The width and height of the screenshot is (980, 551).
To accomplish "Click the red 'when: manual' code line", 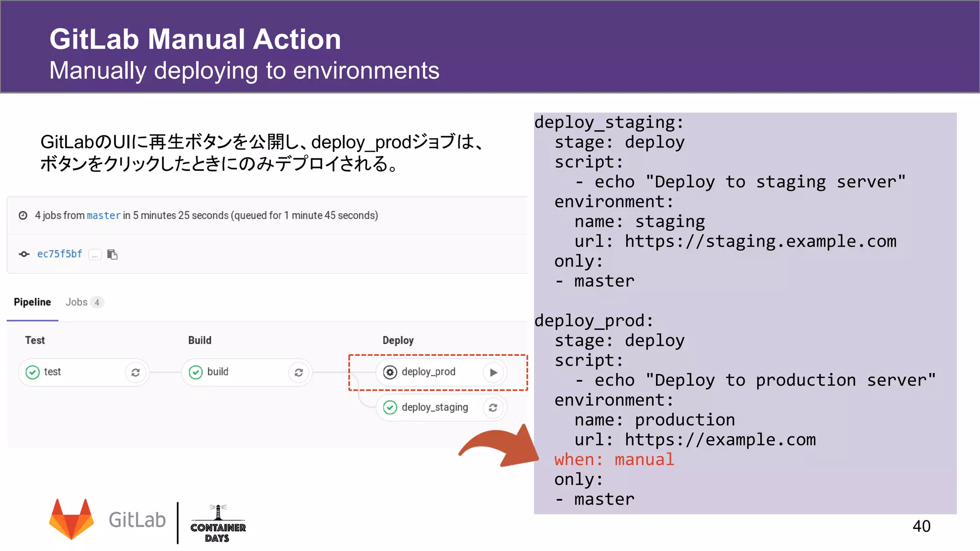I will tap(614, 460).
